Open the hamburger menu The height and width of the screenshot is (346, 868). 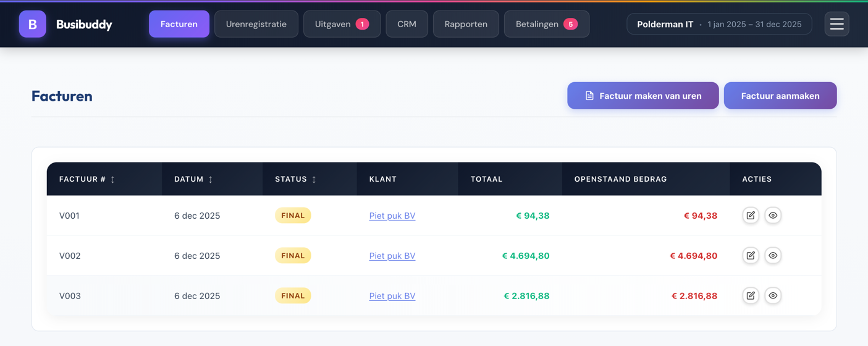point(836,24)
